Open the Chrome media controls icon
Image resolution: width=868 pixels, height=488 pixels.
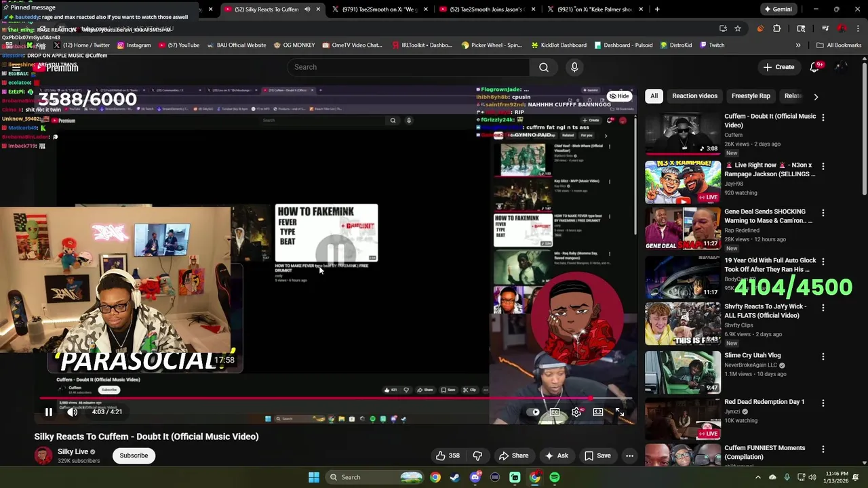825,28
